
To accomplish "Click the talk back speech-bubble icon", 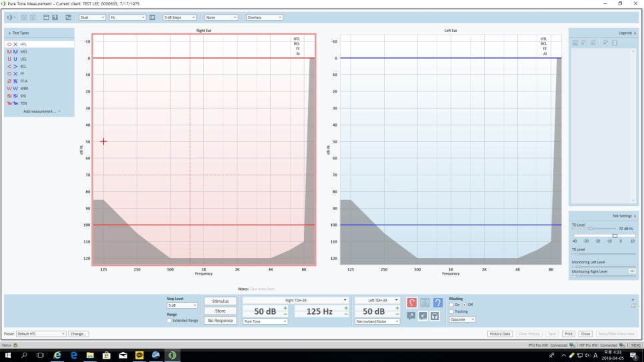I will (423, 315).
